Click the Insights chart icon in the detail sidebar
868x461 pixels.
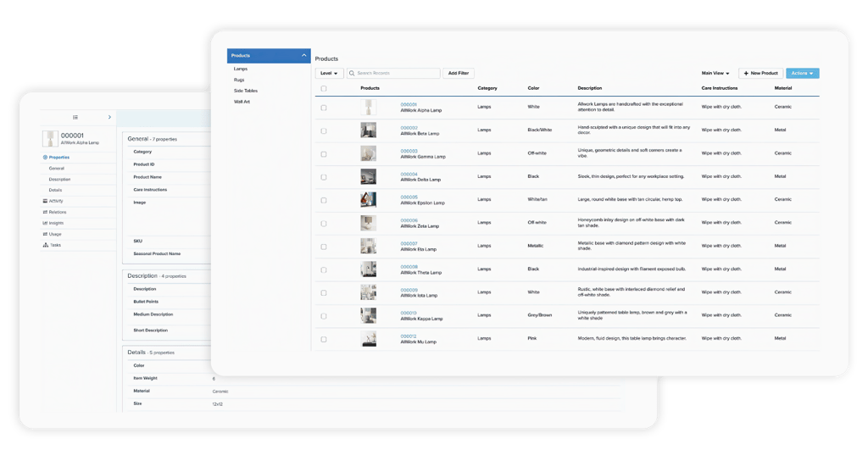[x=46, y=223]
